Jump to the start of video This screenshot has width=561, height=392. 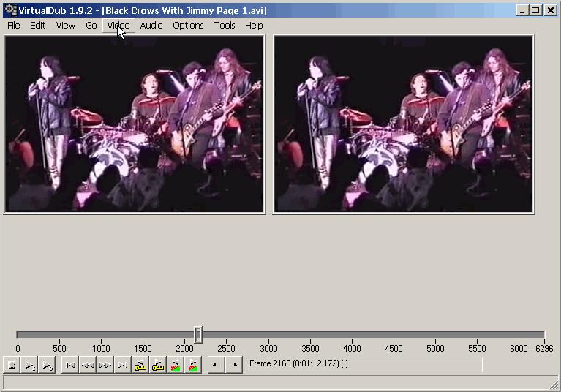click(70, 365)
